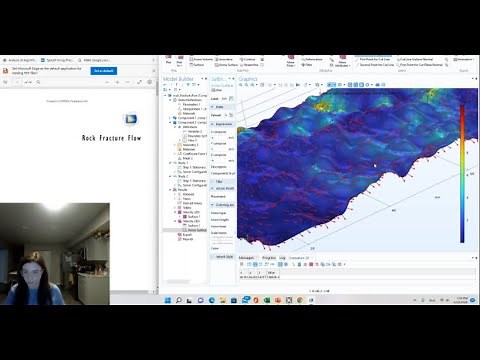Expand the Component 1 tree node
The width and height of the screenshot is (480, 360).
(170, 118)
